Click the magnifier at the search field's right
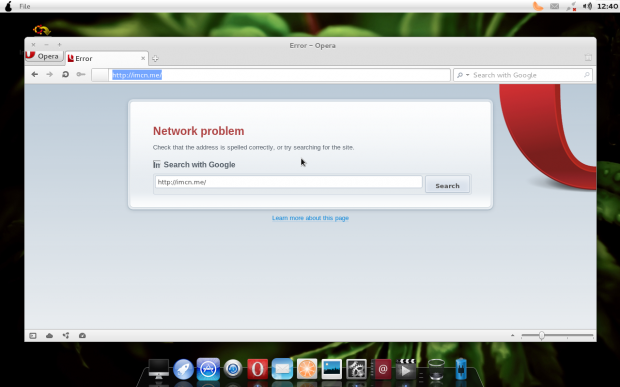This screenshot has height=387, width=620. click(586, 75)
